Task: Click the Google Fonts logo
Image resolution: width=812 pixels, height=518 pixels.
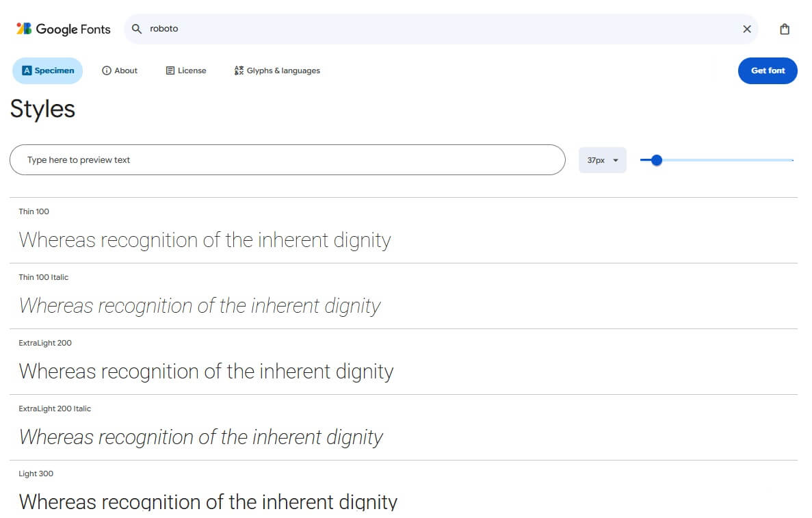Action: coord(63,29)
